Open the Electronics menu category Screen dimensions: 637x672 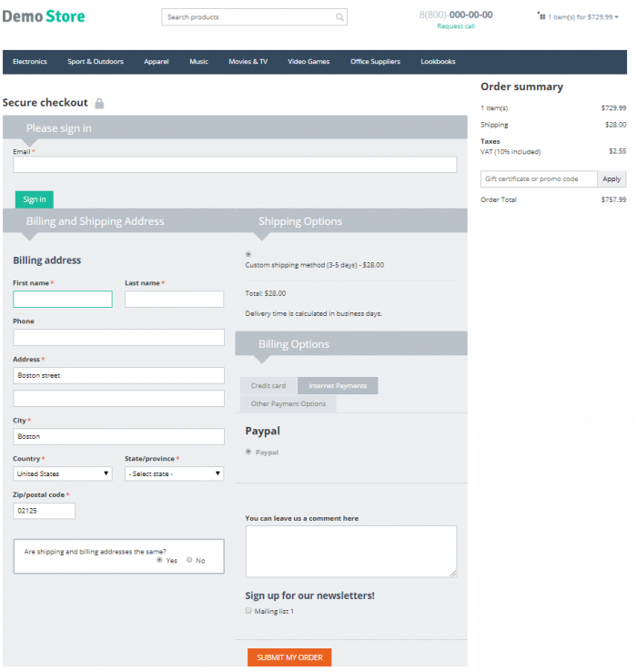[30, 62]
